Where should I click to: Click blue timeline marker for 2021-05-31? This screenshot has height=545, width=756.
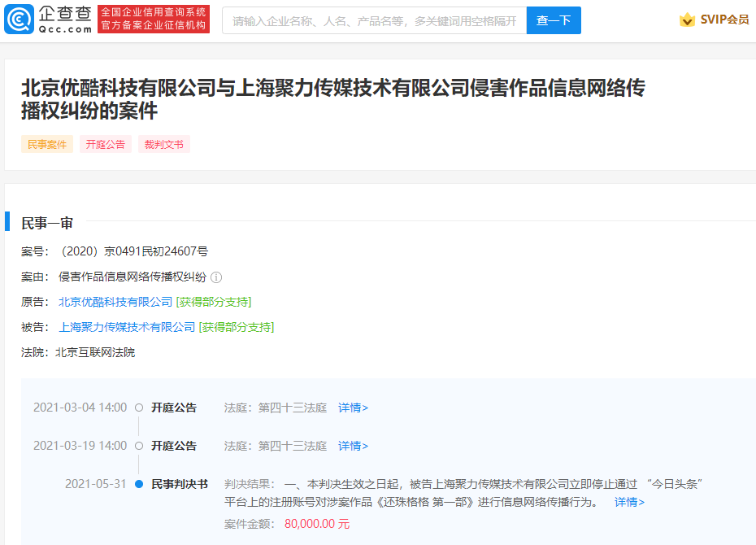tap(139, 484)
